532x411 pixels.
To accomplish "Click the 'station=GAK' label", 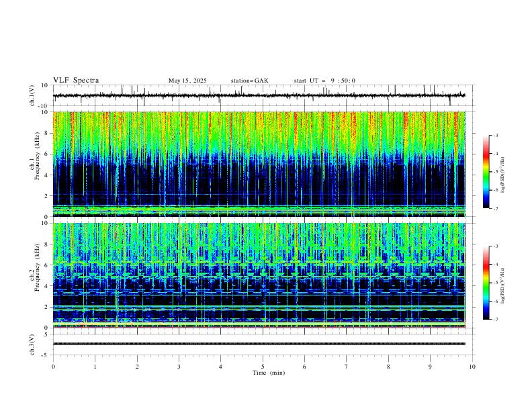I will [x=249, y=81].
